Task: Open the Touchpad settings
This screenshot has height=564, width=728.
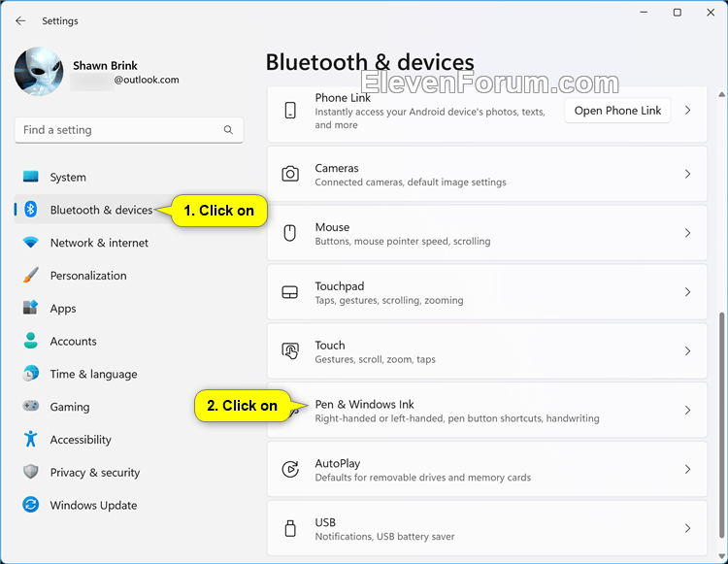Action: pos(487,292)
